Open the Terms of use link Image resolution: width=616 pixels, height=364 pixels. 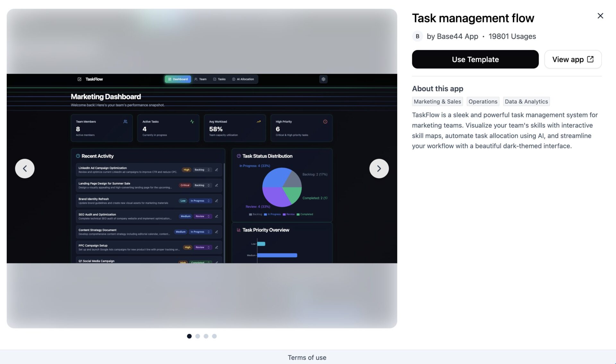point(307,358)
